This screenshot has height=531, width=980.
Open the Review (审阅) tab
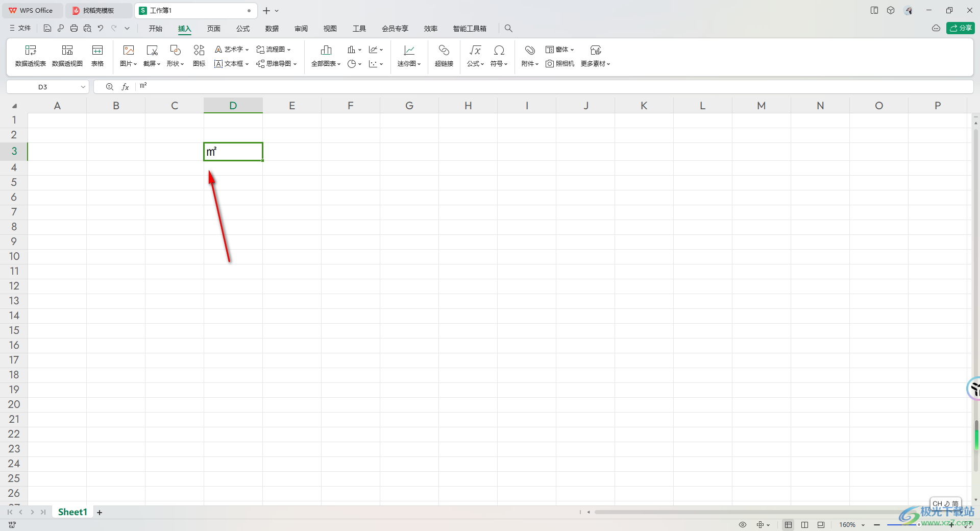coord(301,29)
